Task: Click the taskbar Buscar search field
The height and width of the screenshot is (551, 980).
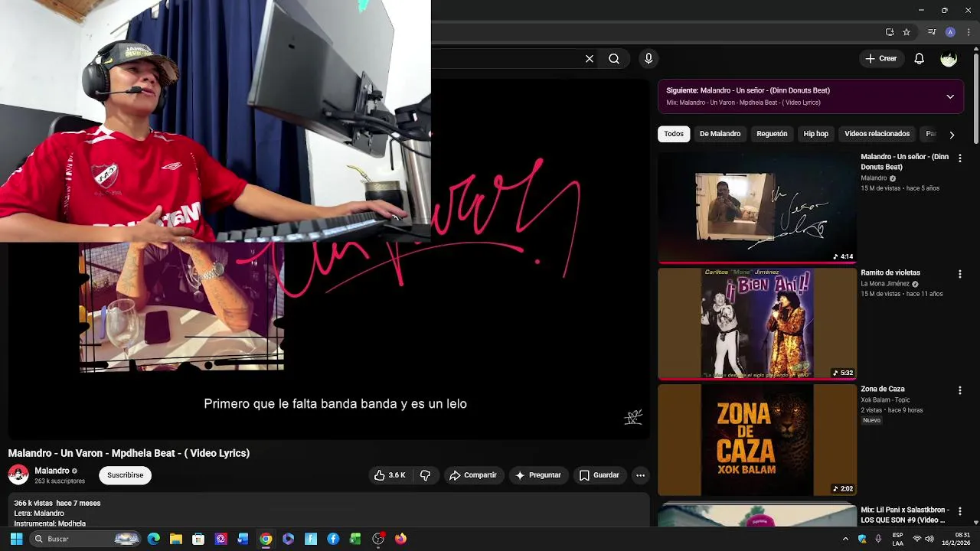Action: (x=86, y=539)
